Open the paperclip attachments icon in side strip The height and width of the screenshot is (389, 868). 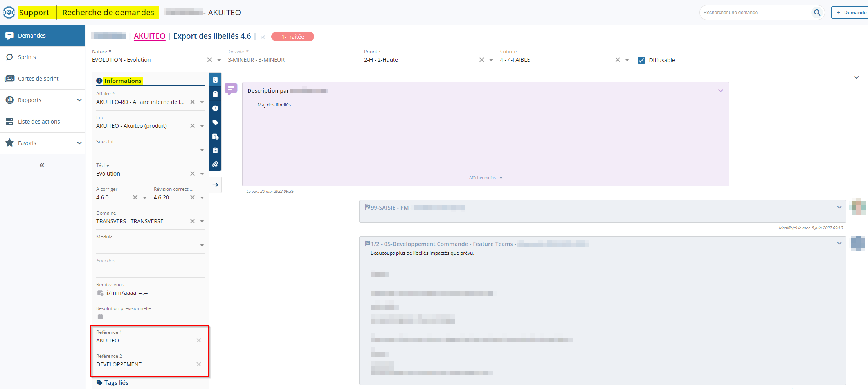click(215, 165)
